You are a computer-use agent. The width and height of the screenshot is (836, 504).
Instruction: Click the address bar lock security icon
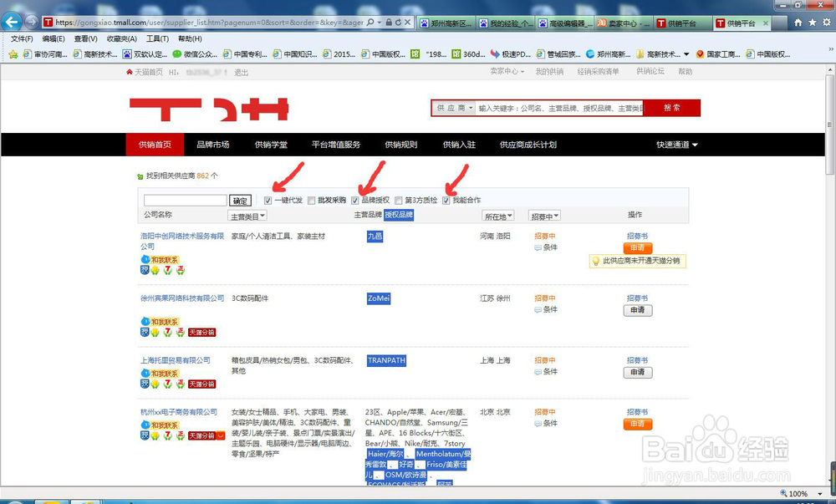click(x=389, y=23)
